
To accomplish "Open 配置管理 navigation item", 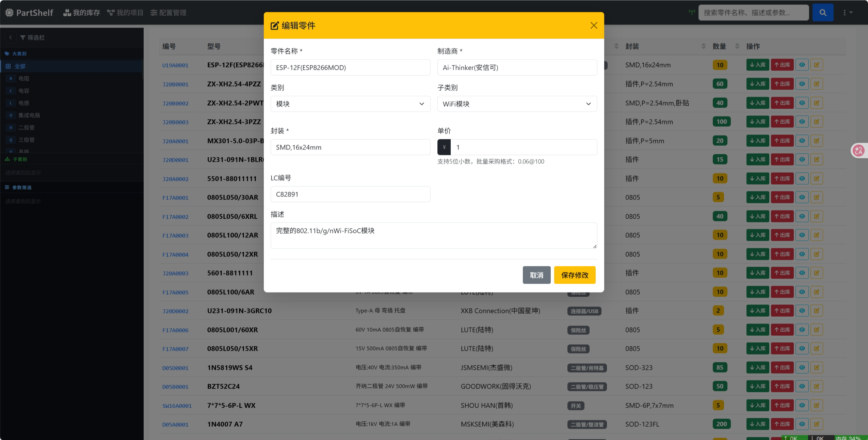I will (168, 13).
